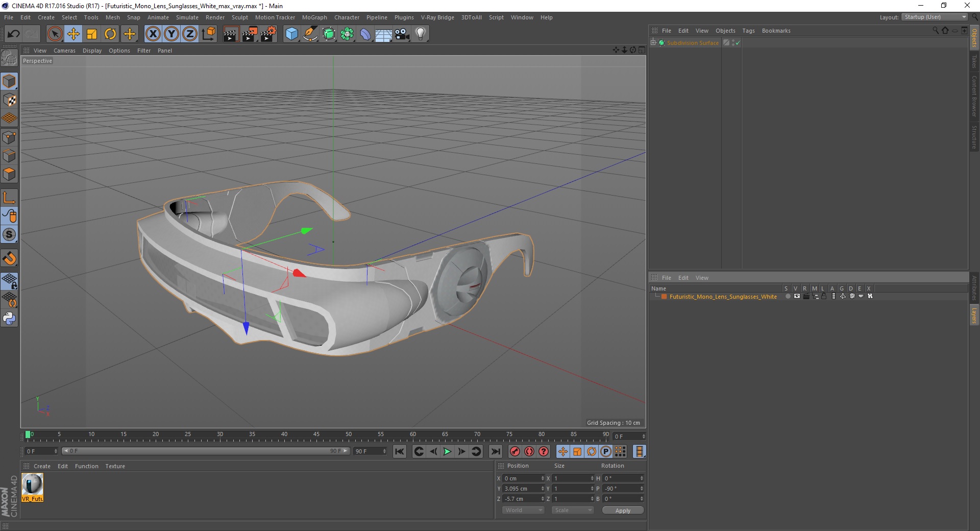Click the Object Manager search icon
The height and width of the screenshot is (531, 980).
(x=935, y=31)
